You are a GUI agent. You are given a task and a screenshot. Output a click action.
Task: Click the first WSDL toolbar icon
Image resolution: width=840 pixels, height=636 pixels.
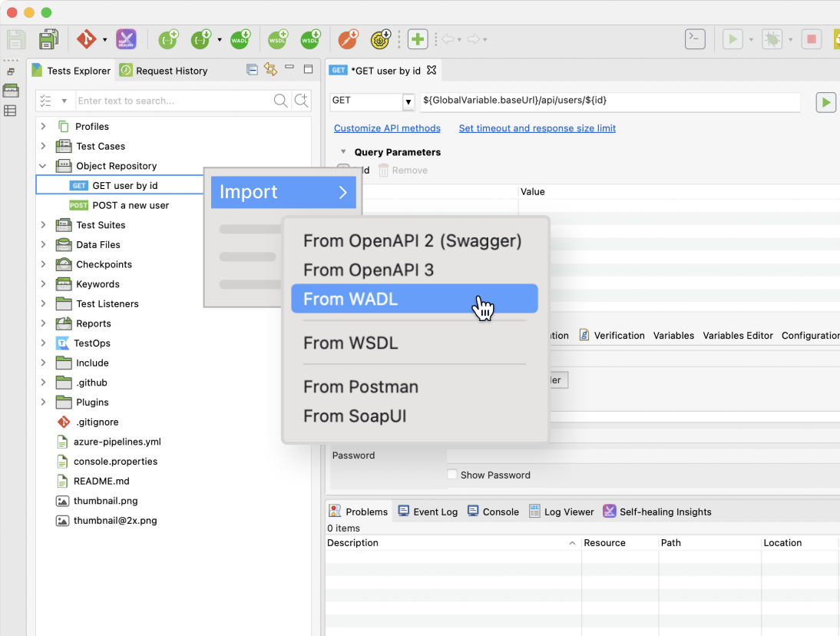click(x=278, y=38)
